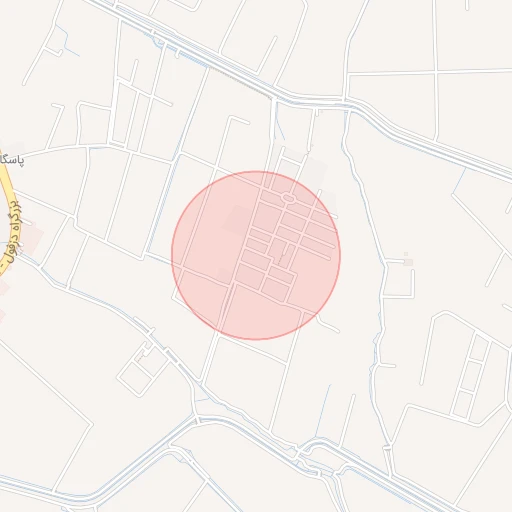
Task: Click the canal junction below the map center
Action: 197,417
